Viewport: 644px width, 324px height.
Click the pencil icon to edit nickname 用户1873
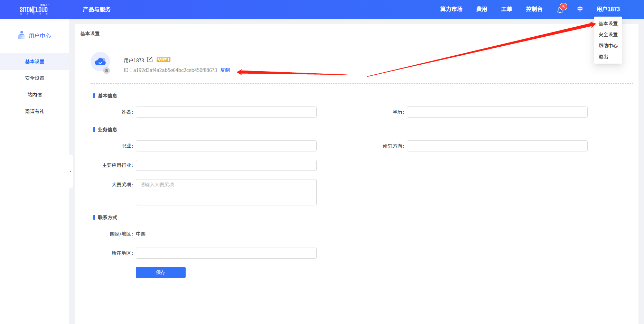149,59
